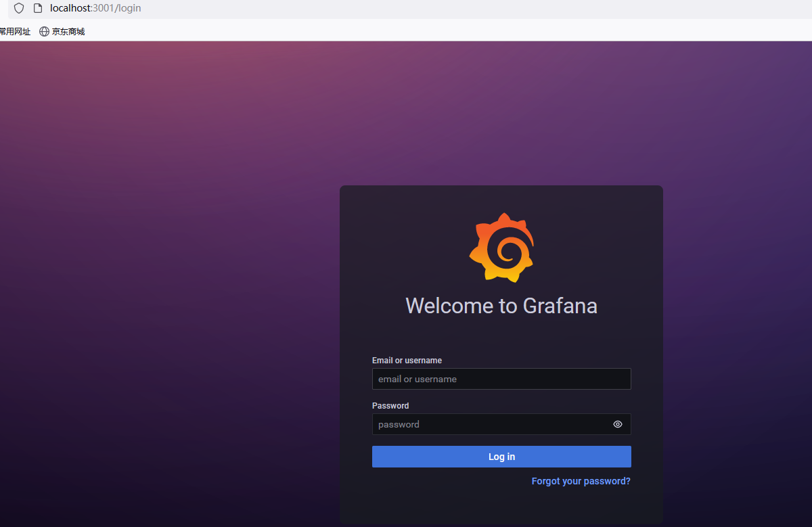Click the Password field label

(x=390, y=406)
